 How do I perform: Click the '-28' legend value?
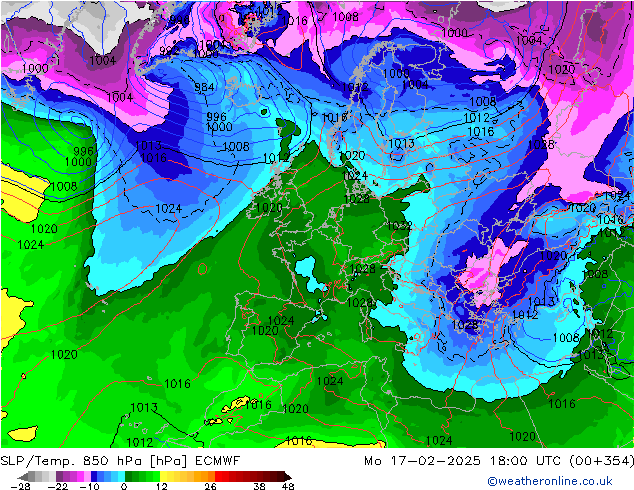tap(20, 486)
